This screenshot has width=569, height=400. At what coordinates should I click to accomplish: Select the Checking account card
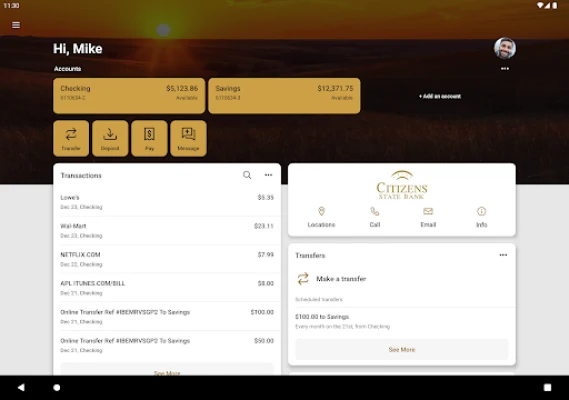pyautogui.click(x=129, y=96)
